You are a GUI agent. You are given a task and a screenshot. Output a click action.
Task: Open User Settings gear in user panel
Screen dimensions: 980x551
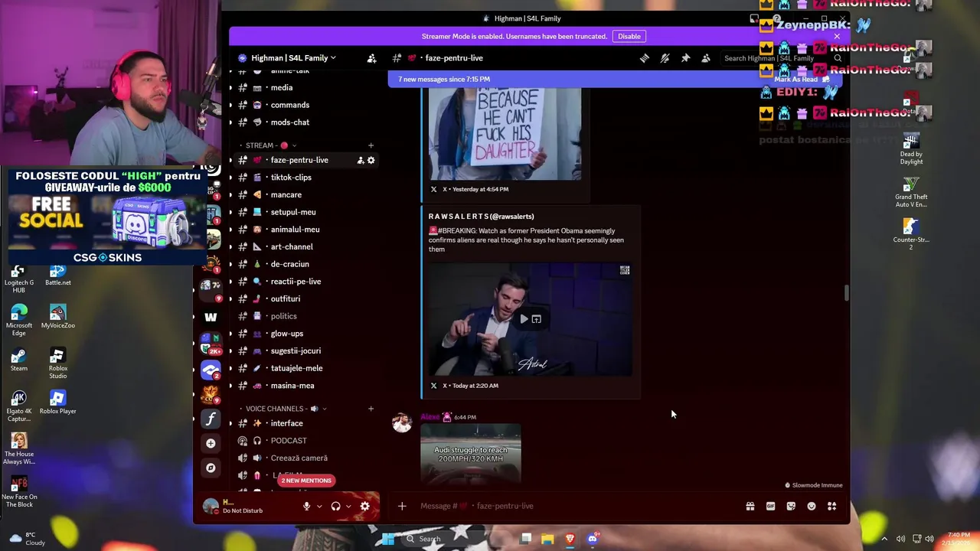pos(364,506)
